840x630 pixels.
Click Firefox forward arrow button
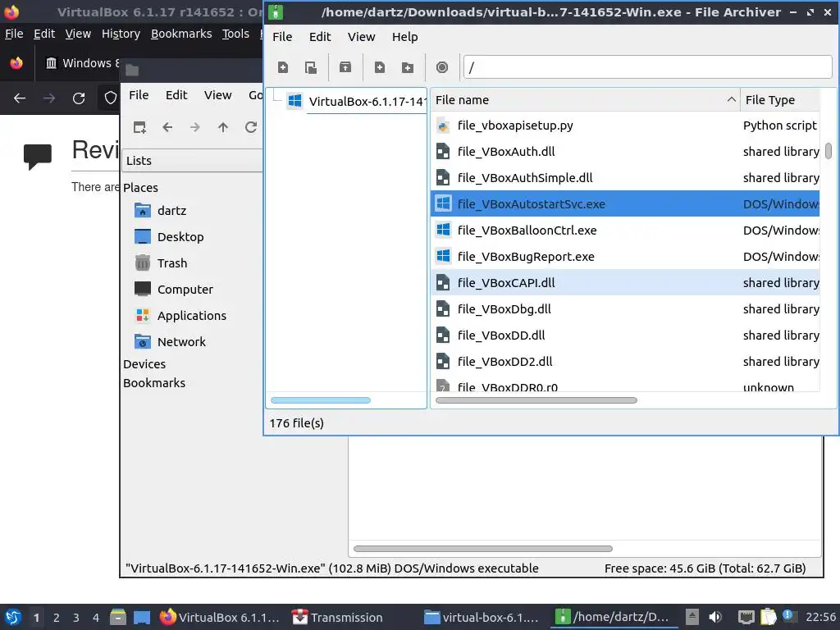point(49,98)
